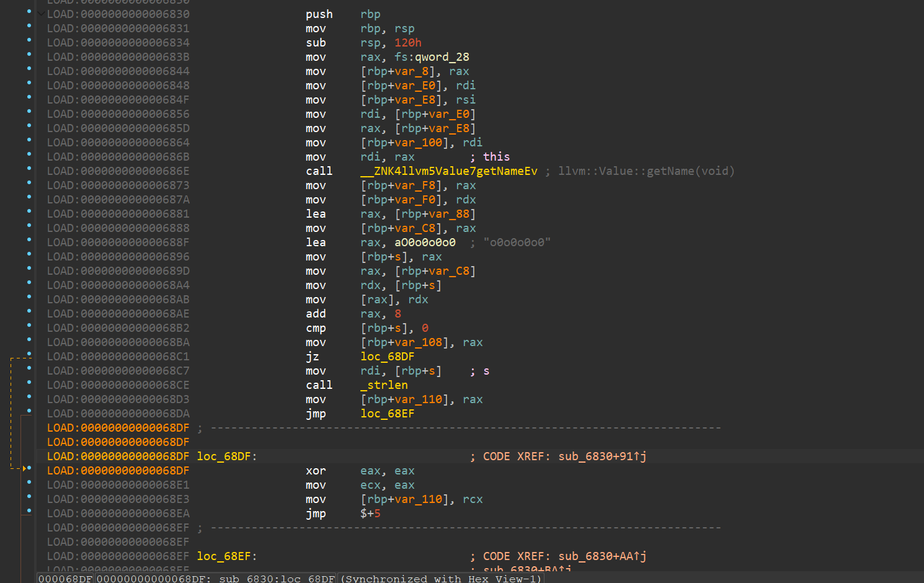The image size is (924, 583).
Task: Click the sub_6830+AA code xref
Action: coord(602,556)
